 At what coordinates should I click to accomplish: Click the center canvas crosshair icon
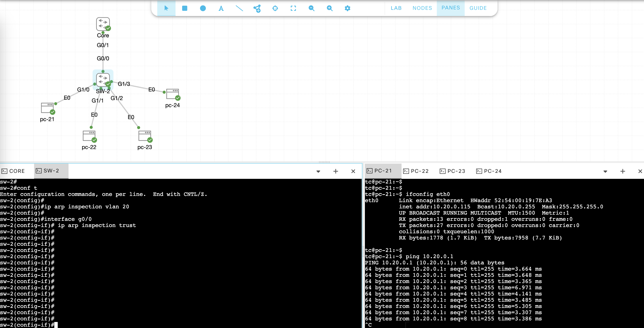(275, 8)
